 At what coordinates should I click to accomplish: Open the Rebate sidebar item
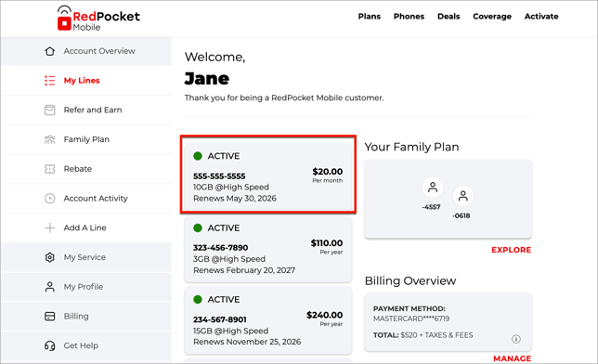pos(86,169)
